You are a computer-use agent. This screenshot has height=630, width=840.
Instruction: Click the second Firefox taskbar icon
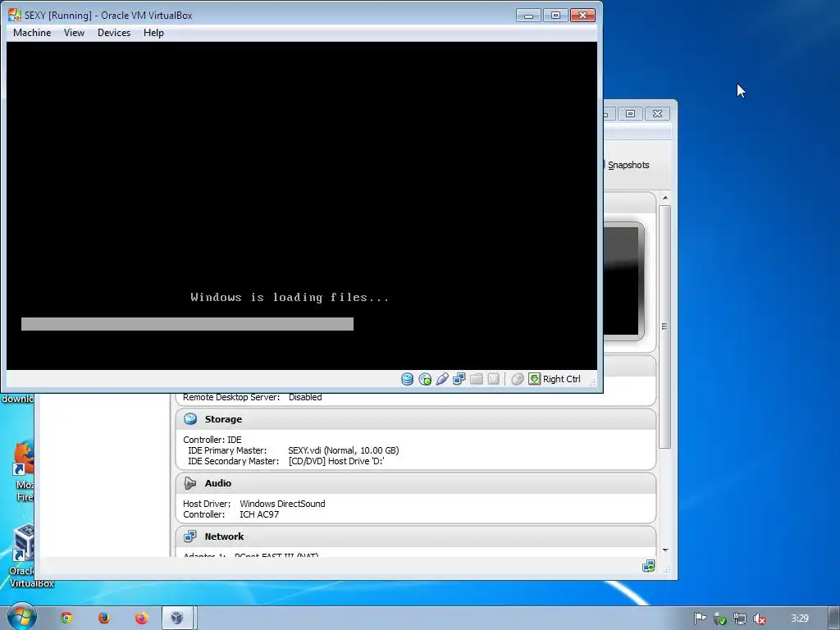click(141, 619)
